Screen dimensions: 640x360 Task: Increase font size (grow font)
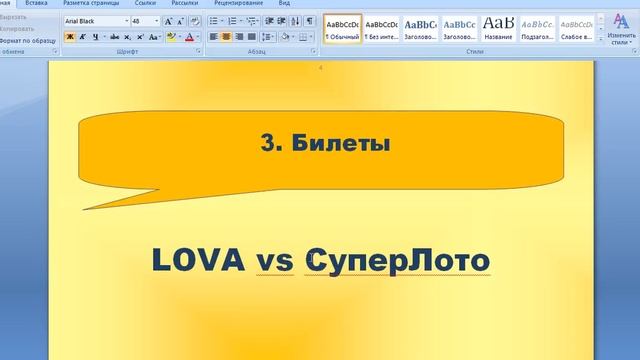(x=168, y=21)
